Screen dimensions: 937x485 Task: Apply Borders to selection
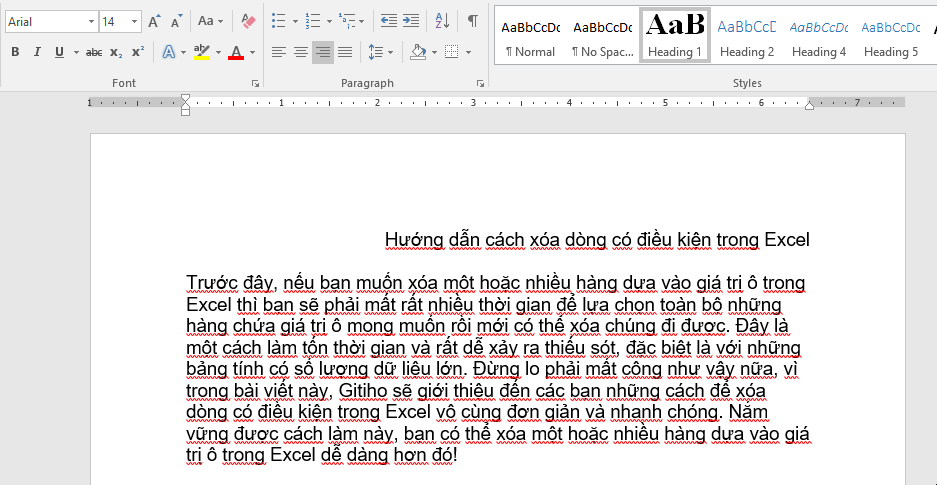click(452, 53)
